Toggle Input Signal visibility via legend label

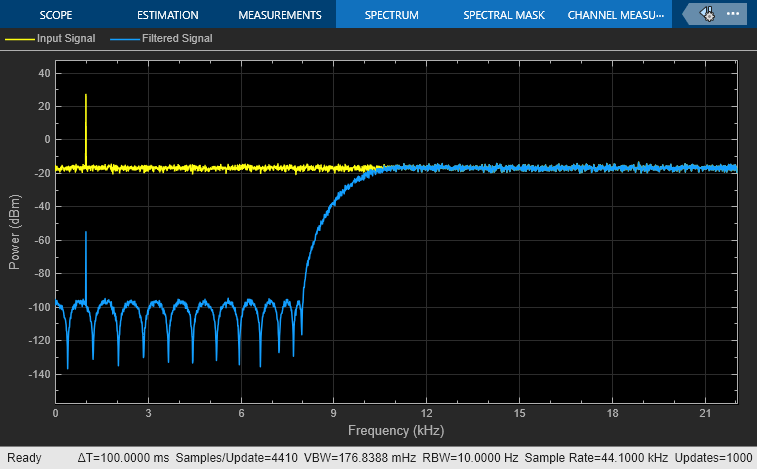(x=66, y=38)
